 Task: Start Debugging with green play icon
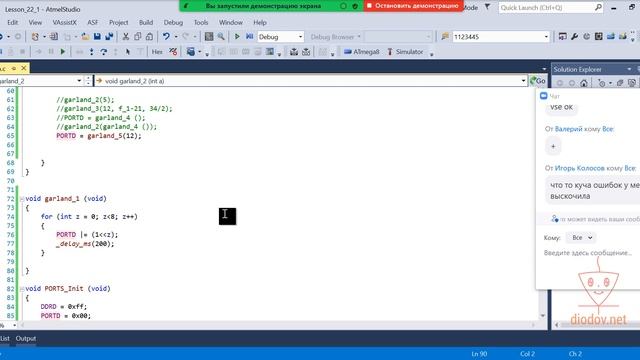(x=237, y=37)
